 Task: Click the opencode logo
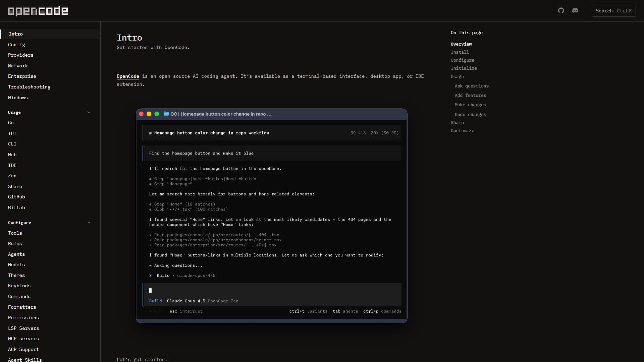point(38,11)
